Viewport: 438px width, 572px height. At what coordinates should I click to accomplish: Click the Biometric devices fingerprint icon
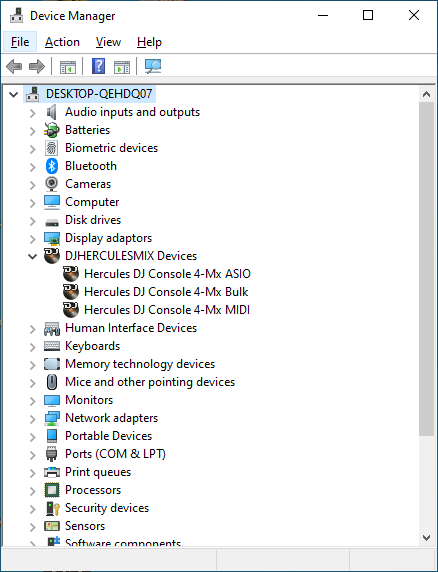51,148
